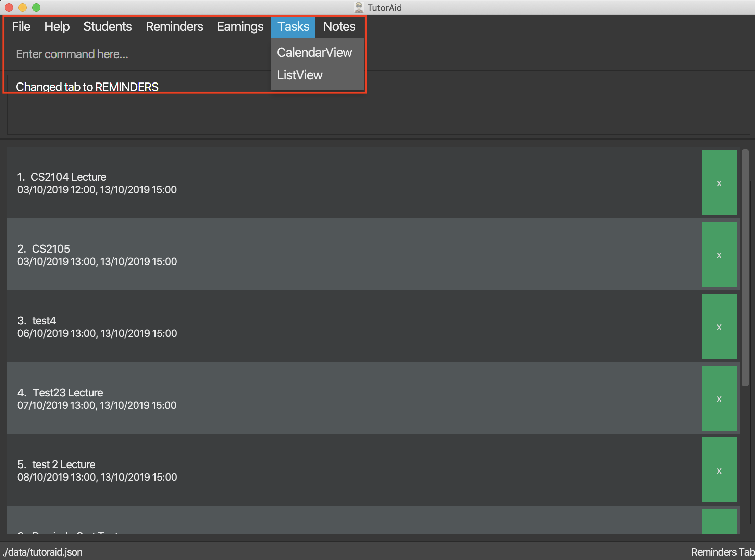The image size is (755, 560).
Task: Click the TutorAid user profile icon
Action: [357, 8]
